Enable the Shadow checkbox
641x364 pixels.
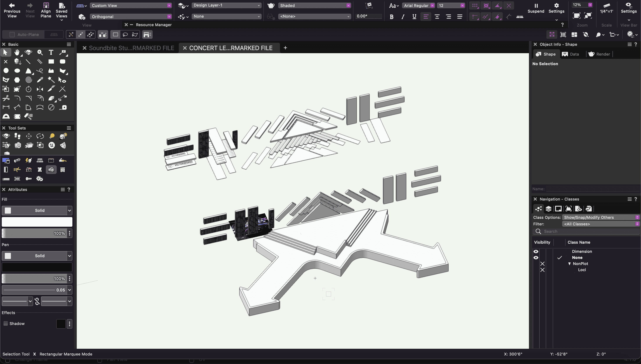(5, 323)
